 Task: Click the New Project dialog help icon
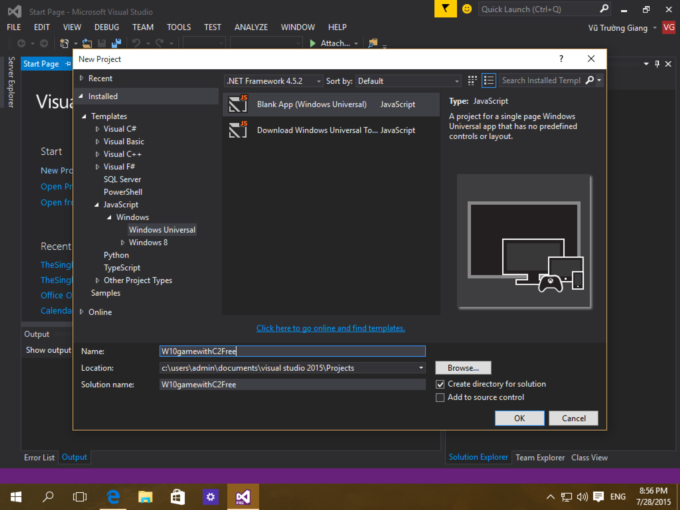(x=561, y=59)
